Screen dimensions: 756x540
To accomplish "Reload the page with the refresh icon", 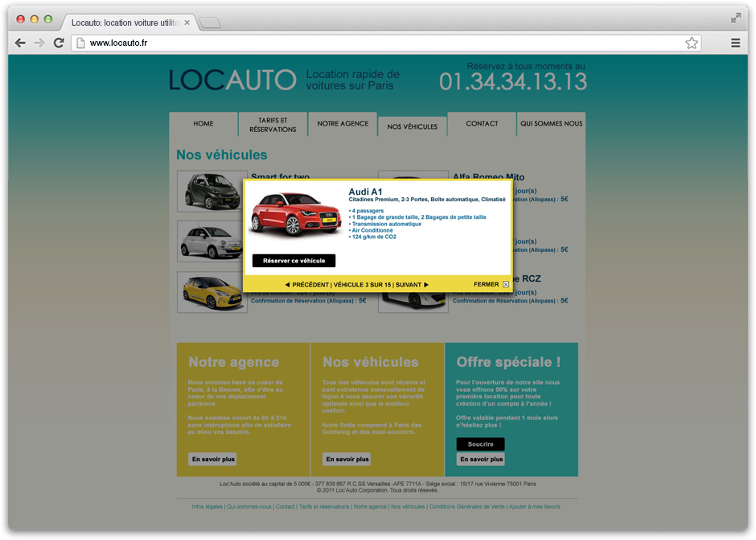I will click(x=59, y=43).
